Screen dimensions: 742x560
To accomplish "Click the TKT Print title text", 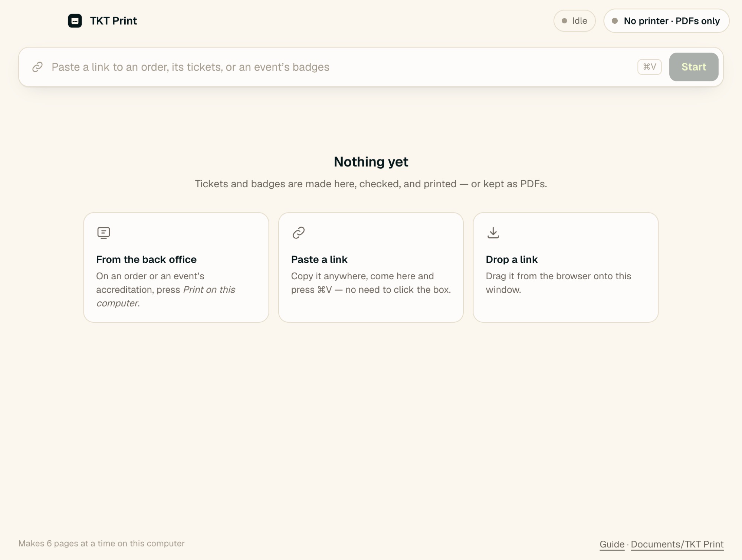I will pyautogui.click(x=114, y=21).
